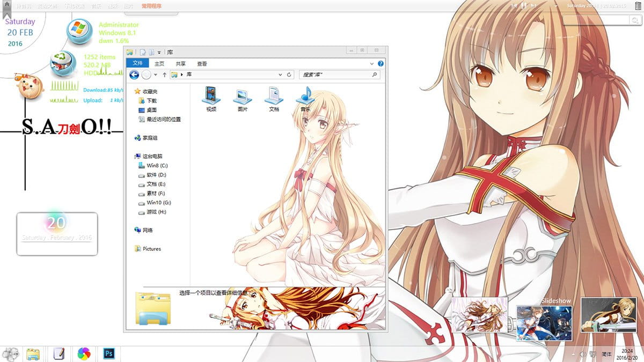Image resolution: width=644 pixels, height=362 pixels.
Task: Select 常用程序 in top bar
Action: tap(151, 6)
